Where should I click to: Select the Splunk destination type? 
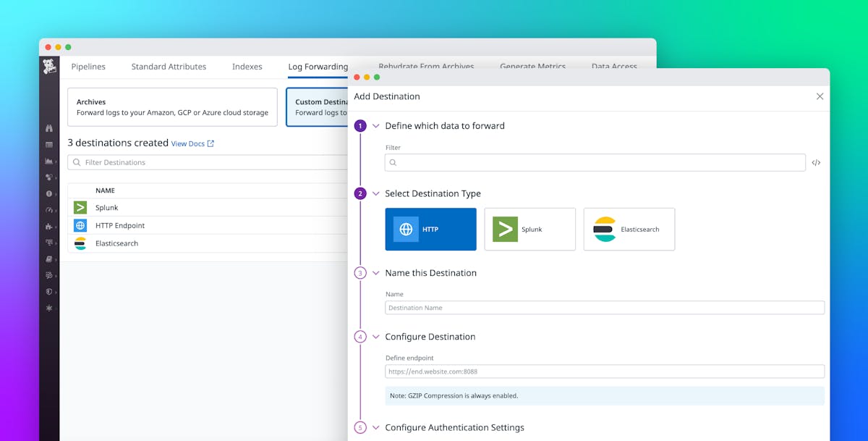529,229
